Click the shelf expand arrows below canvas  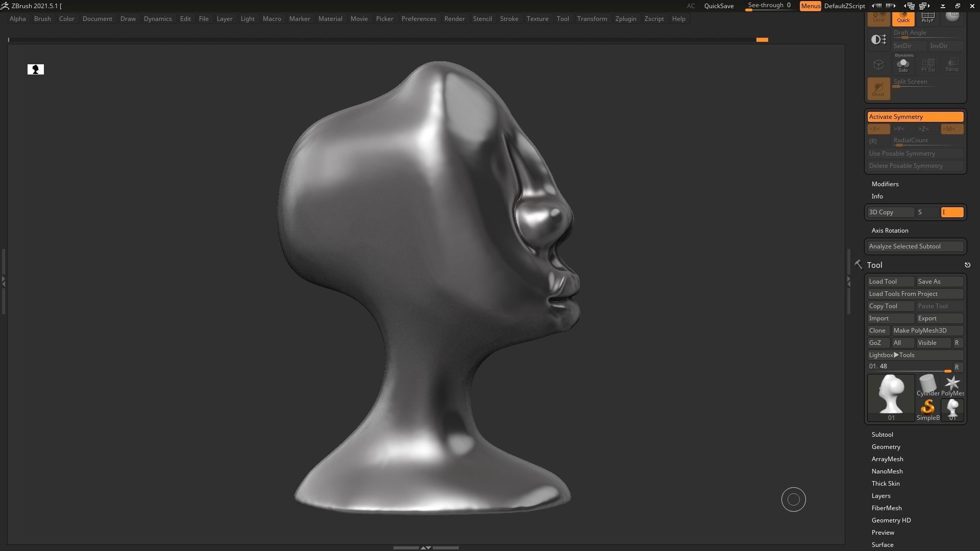point(426,547)
